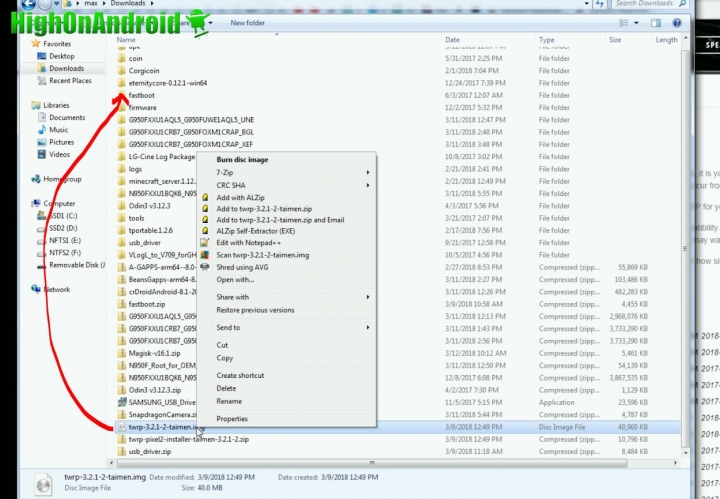
Task: Select the coin folder
Action: point(135,59)
